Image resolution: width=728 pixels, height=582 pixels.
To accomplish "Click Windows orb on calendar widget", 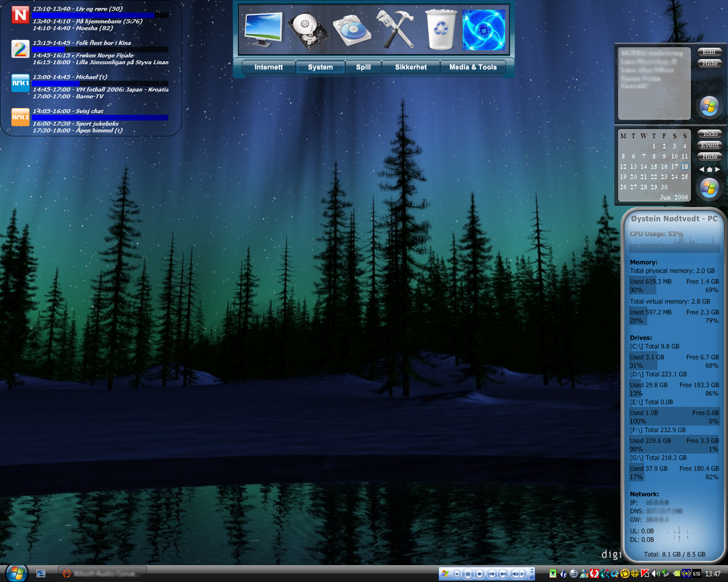I will click(709, 188).
